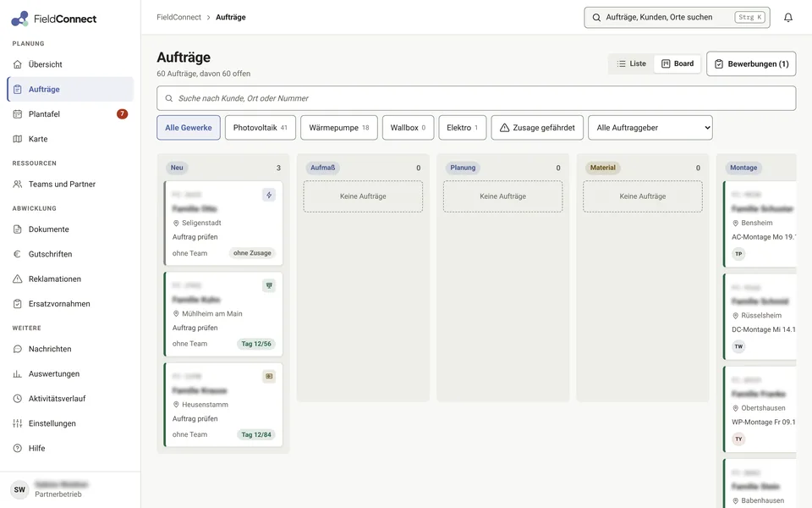The width and height of the screenshot is (812, 508).
Task: Filter by Elektro trade
Action: tap(463, 128)
